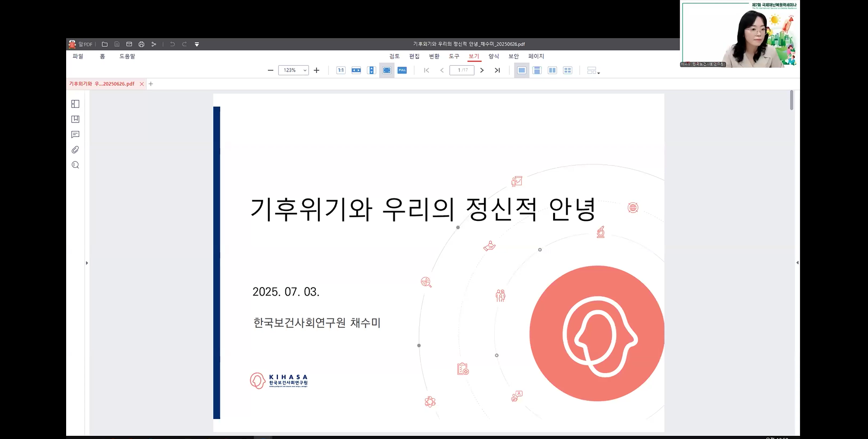Switch to two-page side-by-side layout

pyautogui.click(x=552, y=70)
